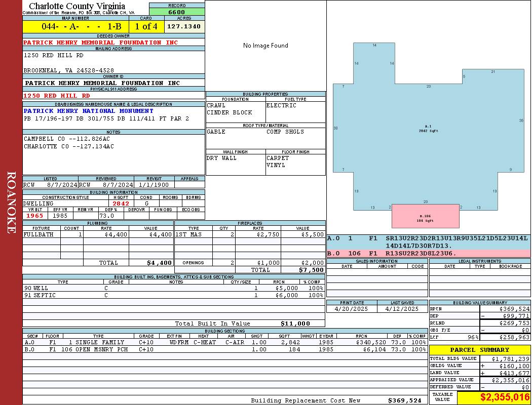This screenshot has height=405, width=532.
Task: Click openings value $2,000
Action: (x=313, y=263)
